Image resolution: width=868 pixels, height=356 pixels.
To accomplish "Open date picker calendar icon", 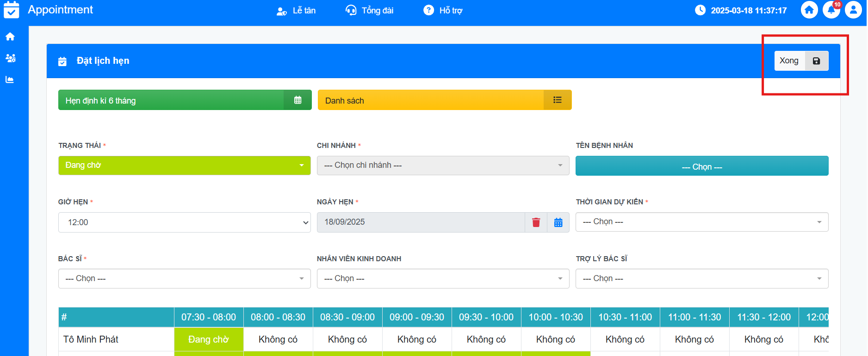I will tap(558, 222).
